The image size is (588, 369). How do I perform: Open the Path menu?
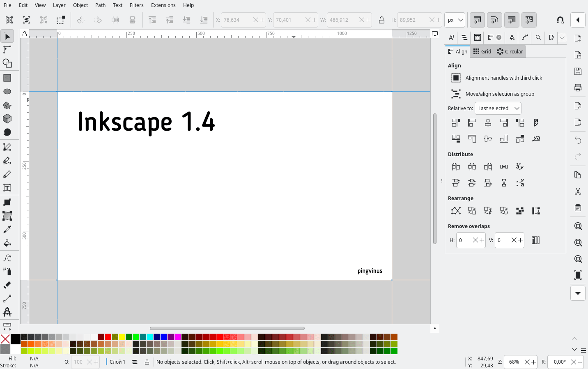(x=100, y=5)
